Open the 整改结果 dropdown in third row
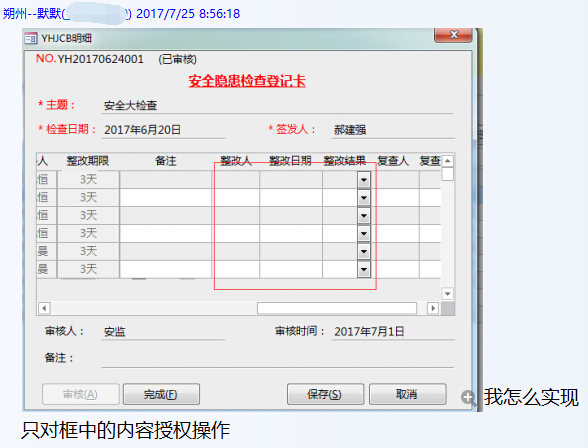The height and width of the screenshot is (448, 588). tap(364, 216)
